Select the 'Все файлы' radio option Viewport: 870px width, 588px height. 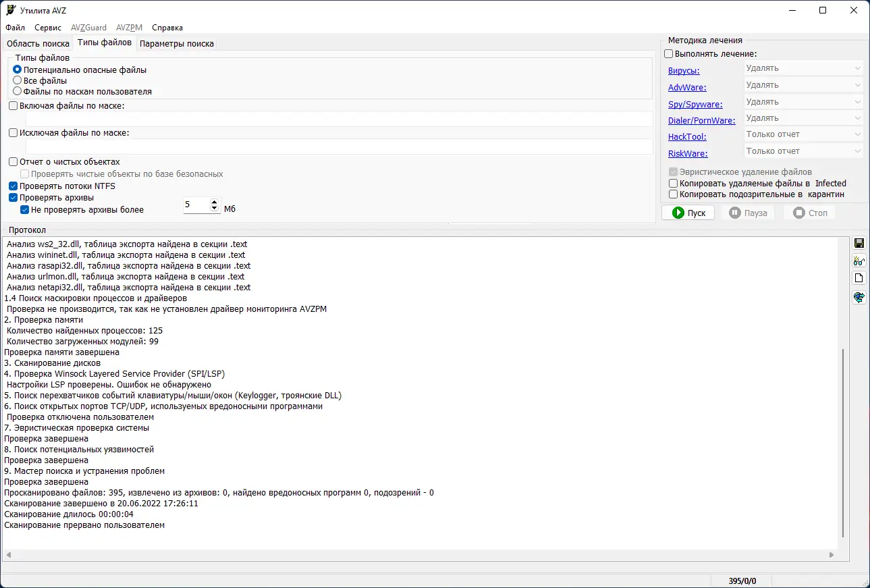18,80
